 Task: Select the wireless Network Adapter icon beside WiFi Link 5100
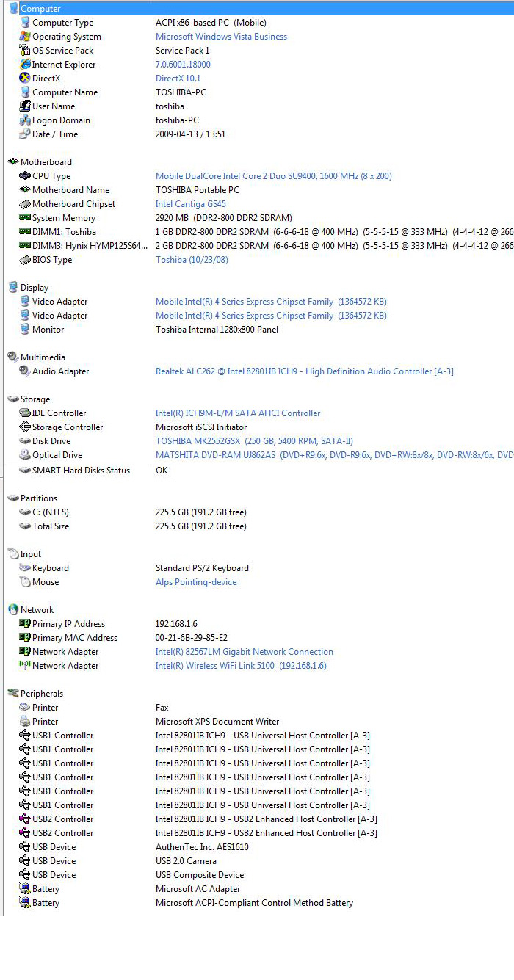pyautogui.click(x=25, y=666)
